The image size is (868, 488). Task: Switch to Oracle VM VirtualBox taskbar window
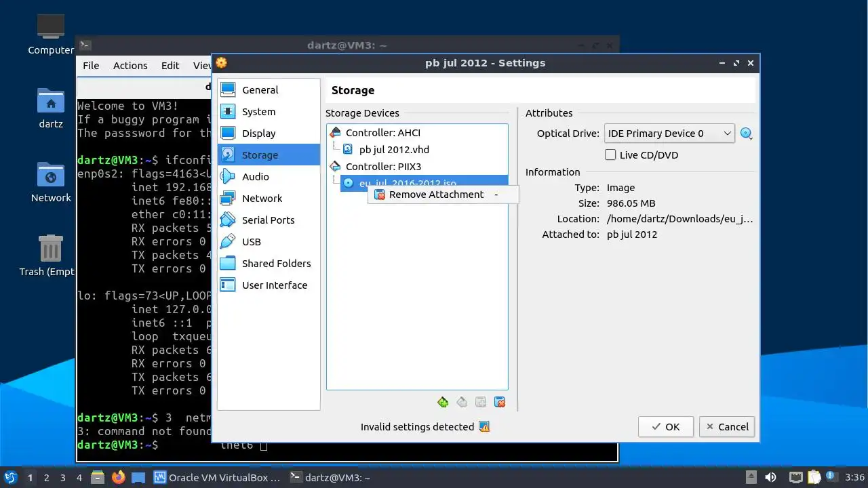[x=217, y=477]
